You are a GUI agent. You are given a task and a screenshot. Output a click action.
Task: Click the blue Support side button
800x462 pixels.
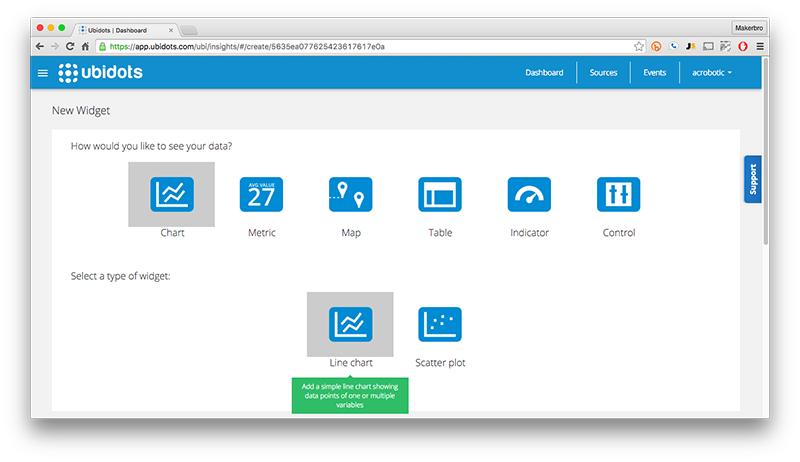[753, 179]
